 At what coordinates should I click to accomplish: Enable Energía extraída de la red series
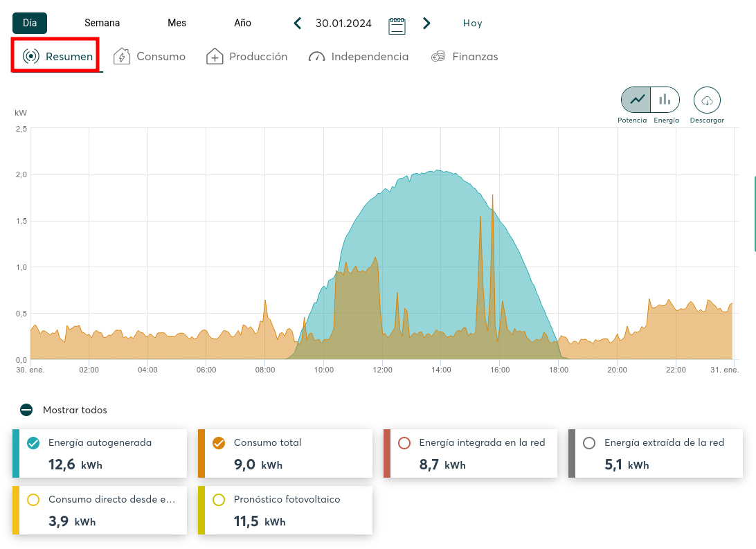(590, 443)
